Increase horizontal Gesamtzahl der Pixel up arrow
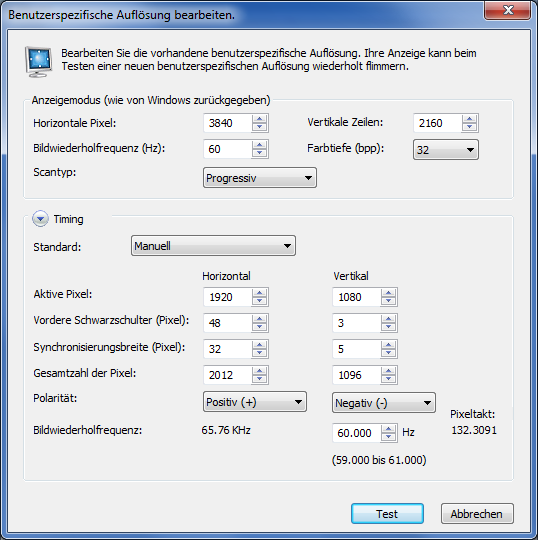Viewport: 538px width, 540px height. click(259, 371)
